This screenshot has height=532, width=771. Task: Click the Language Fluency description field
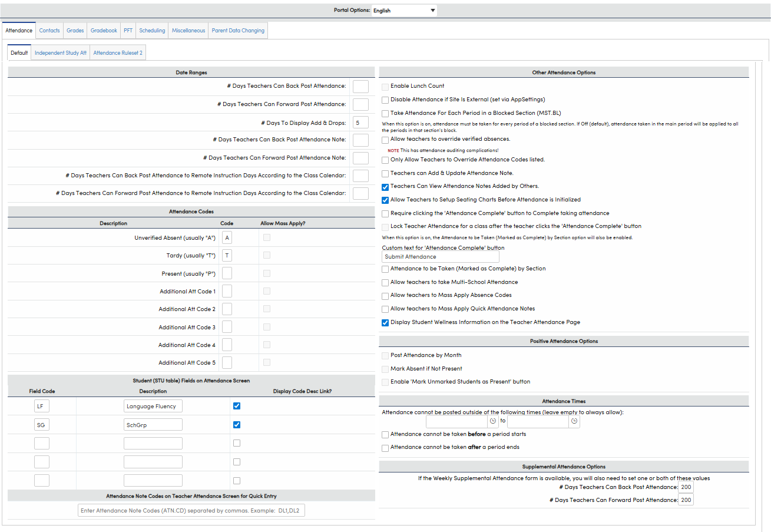click(x=153, y=406)
